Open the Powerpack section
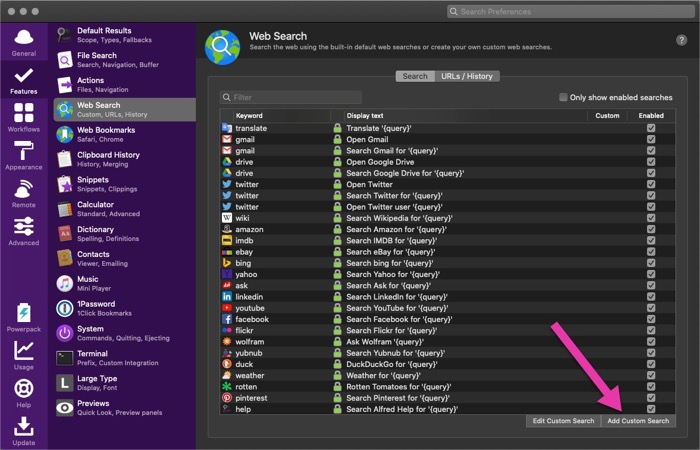Screen dimensions: 700x450 click(x=24, y=317)
